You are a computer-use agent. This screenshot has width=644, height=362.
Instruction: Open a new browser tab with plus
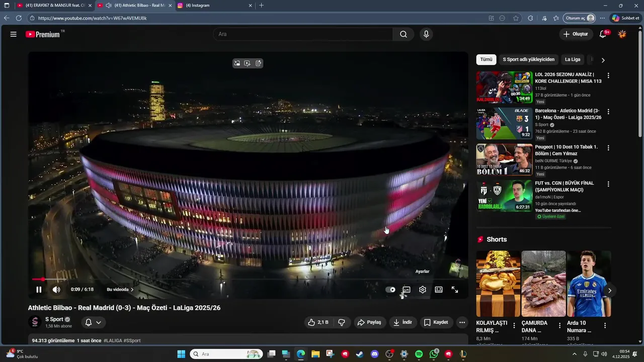(x=261, y=6)
